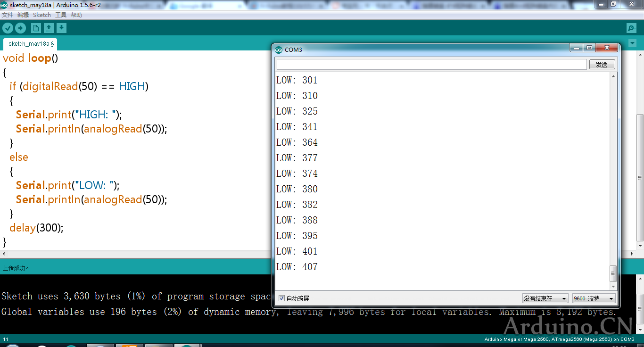Click the 'void loop()' code line
Viewport: 644px width, 347px height.
click(x=31, y=58)
